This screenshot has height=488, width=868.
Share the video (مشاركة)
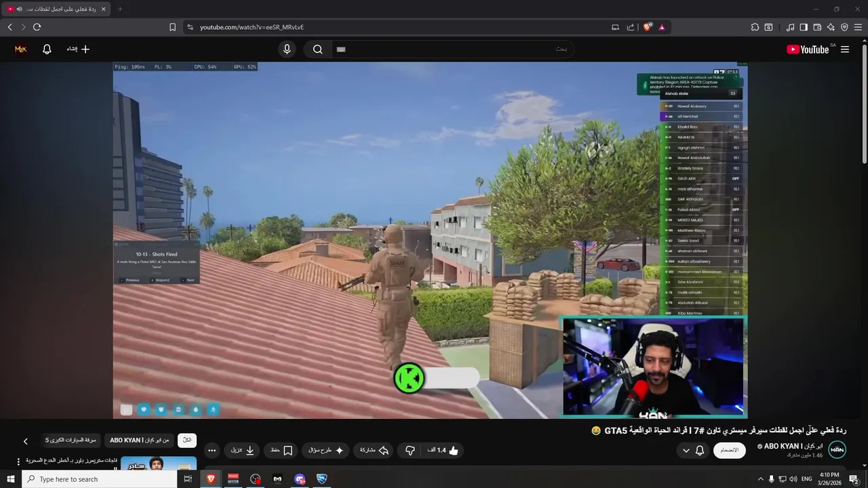click(x=374, y=450)
